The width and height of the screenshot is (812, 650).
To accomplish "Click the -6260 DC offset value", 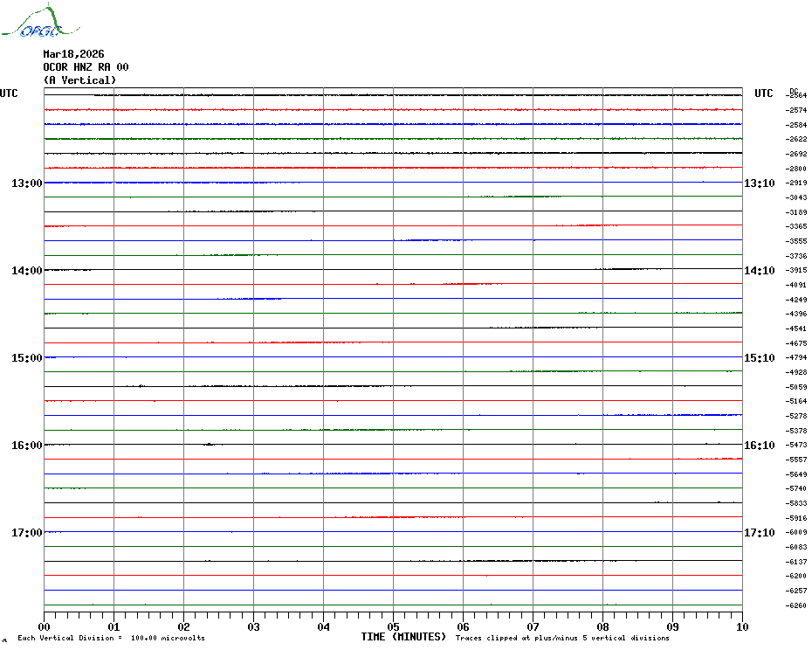I will pos(796,605).
